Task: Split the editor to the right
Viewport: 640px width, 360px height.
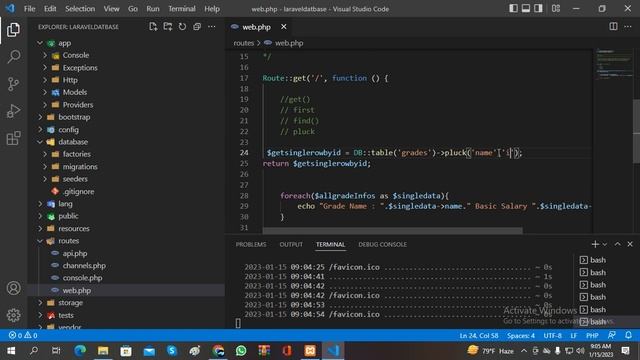Action: point(613,27)
